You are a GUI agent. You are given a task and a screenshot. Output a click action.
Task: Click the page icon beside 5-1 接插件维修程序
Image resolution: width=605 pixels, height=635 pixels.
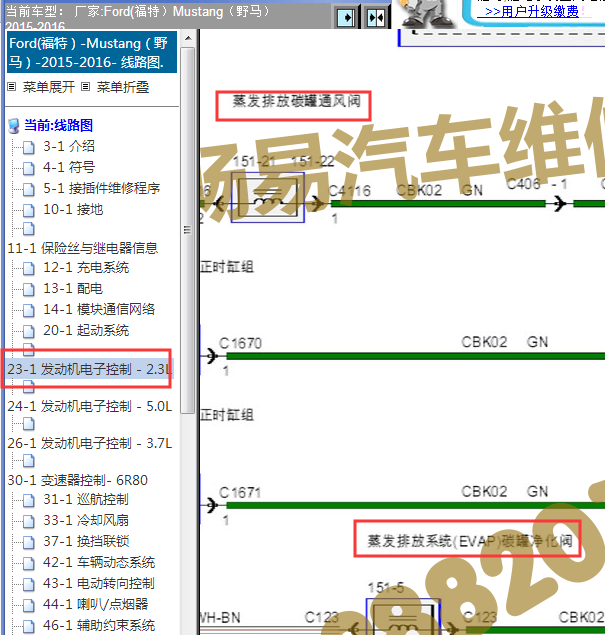point(28,190)
